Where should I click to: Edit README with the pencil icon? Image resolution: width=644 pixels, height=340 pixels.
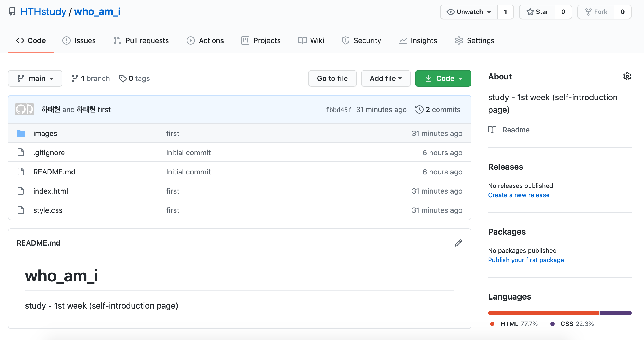pyautogui.click(x=458, y=243)
